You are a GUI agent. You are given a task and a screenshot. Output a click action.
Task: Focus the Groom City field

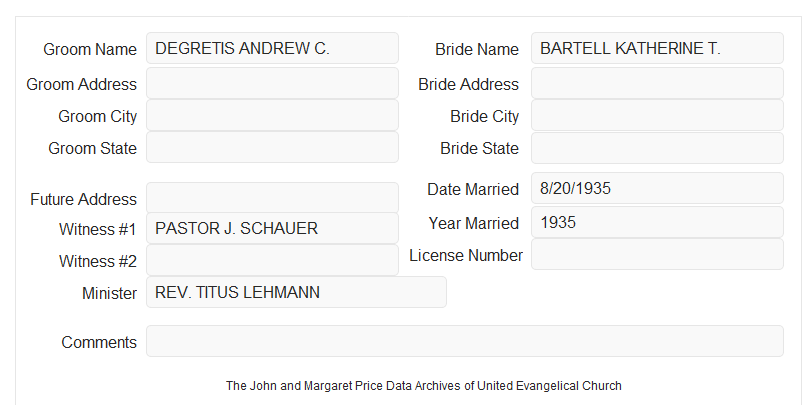[272, 115]
